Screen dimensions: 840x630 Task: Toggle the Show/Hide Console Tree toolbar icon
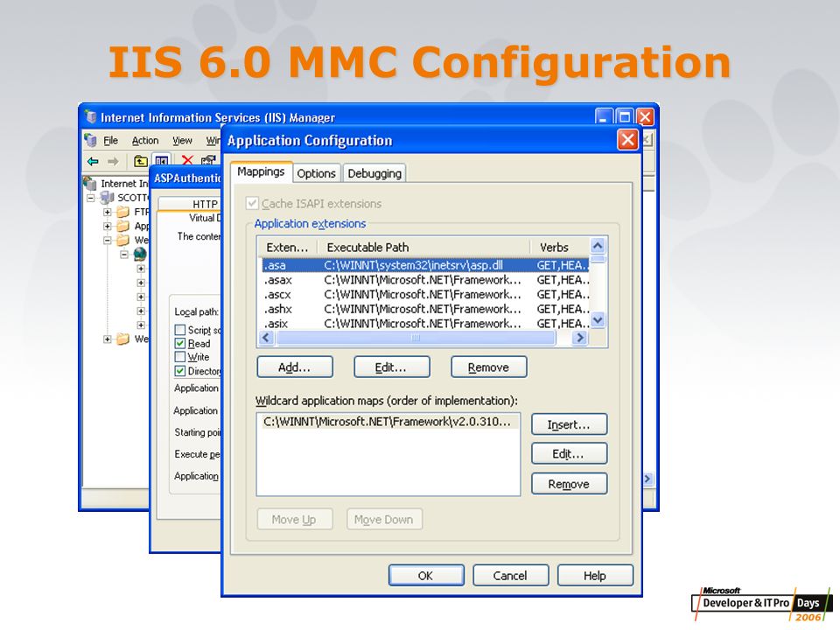click(161, 161)
